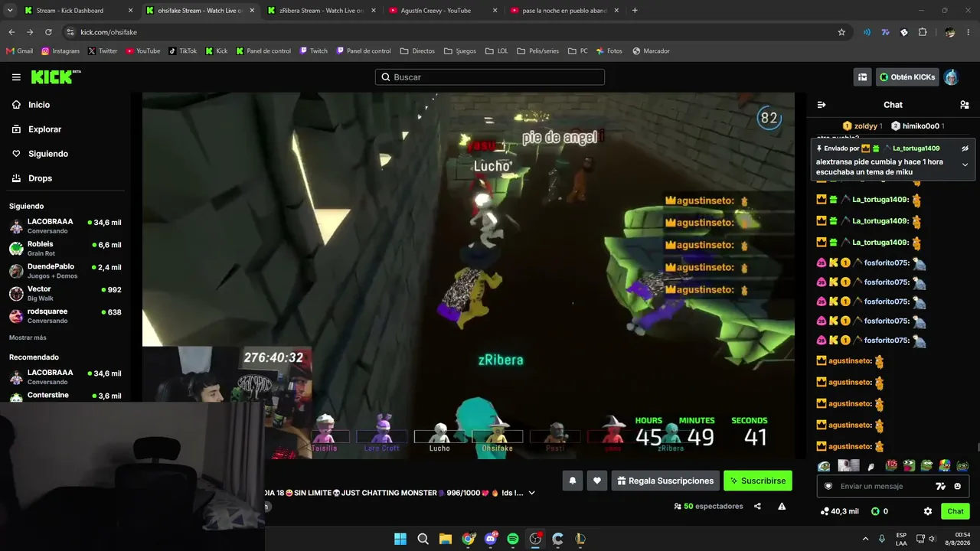Screen dimensions: 980x551
Task: Open the Robleis followed channel
Action: pyautogui.click(x=65, y=248)
